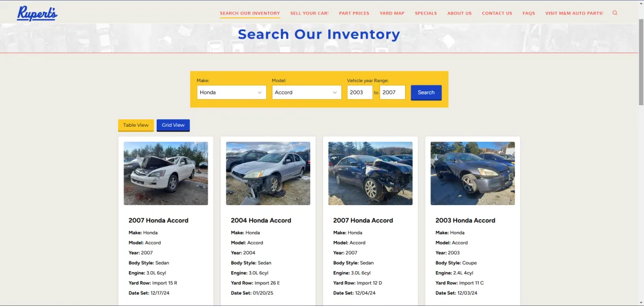Open the Model dropdown showing Accord
Screen dimensions: 644x306
point(306,92)
